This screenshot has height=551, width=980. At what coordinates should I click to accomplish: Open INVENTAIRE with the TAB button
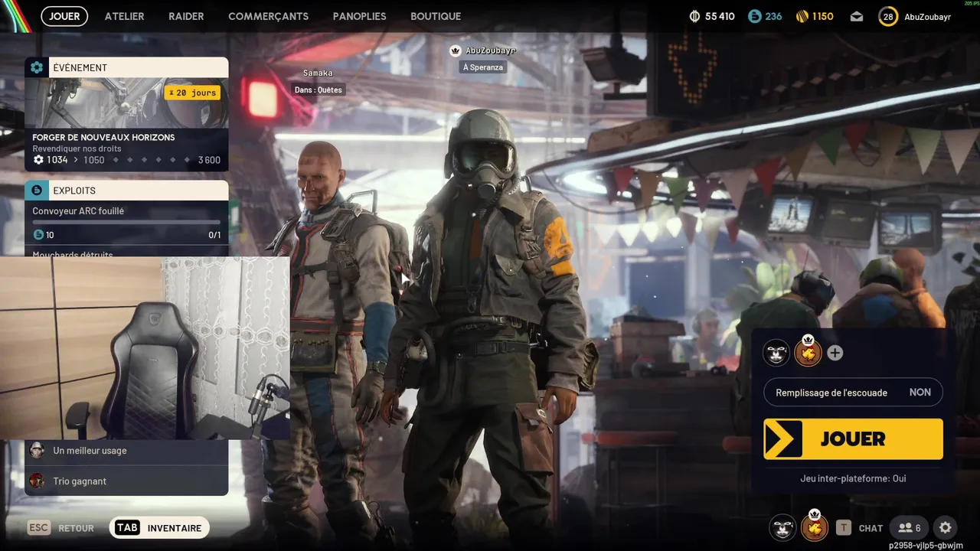click(158, 528)
